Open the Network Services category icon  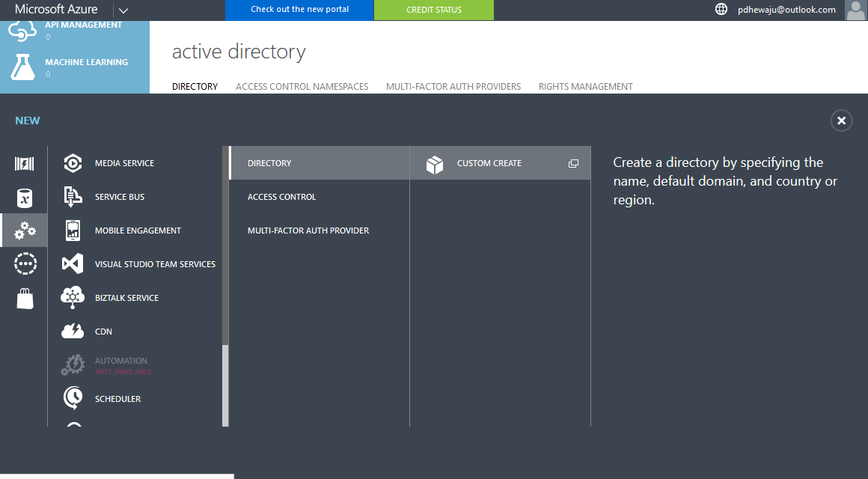point(25,263)
